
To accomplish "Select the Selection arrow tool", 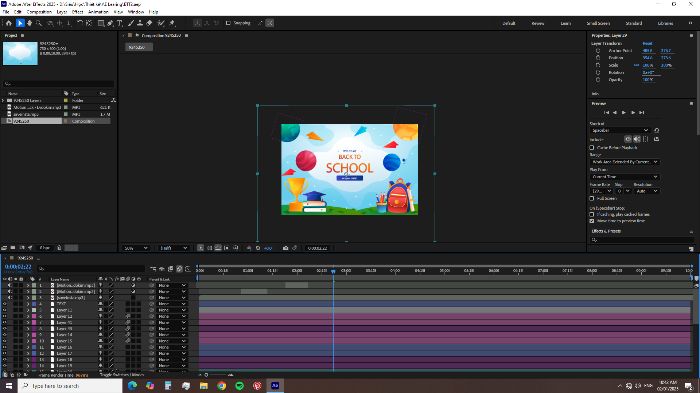I will coord(20,23).
